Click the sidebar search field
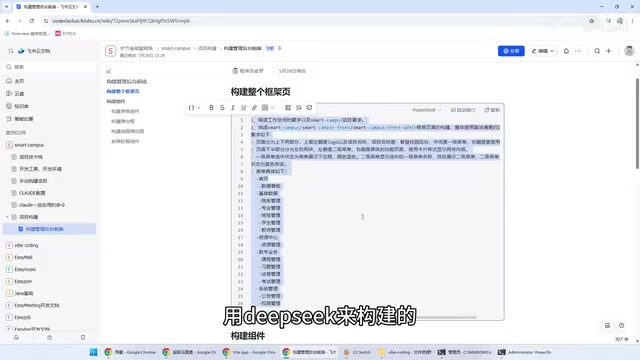This screenshot has height=360, width=640. click(x=49, y=67)
